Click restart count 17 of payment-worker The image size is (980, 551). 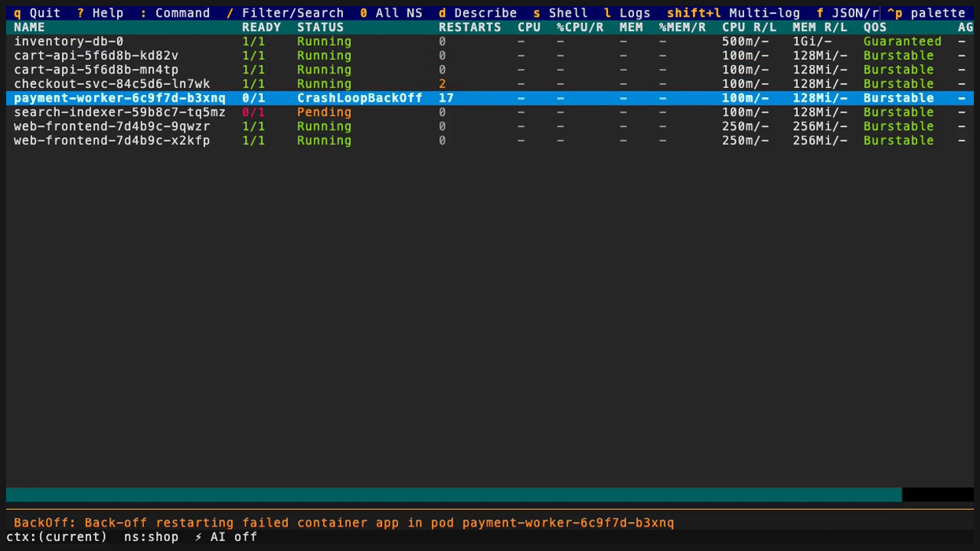click(x=446, y=98)
